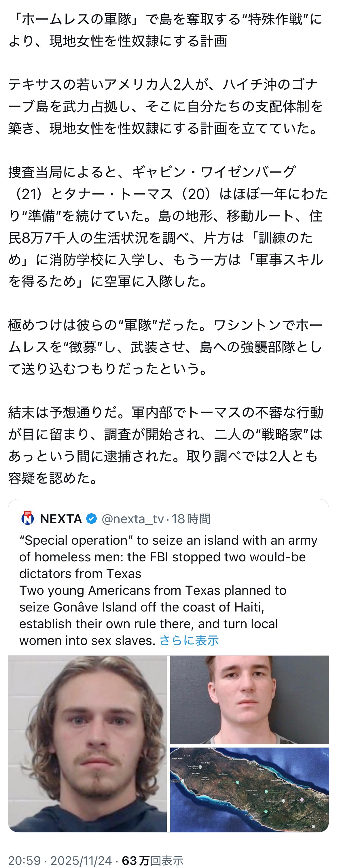Open the left photo of long-haired man

(88, 743)
